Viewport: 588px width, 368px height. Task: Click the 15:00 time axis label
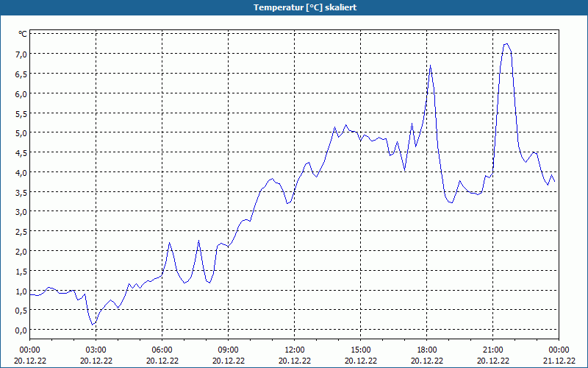pyautogui.click(x=361, y=350)
